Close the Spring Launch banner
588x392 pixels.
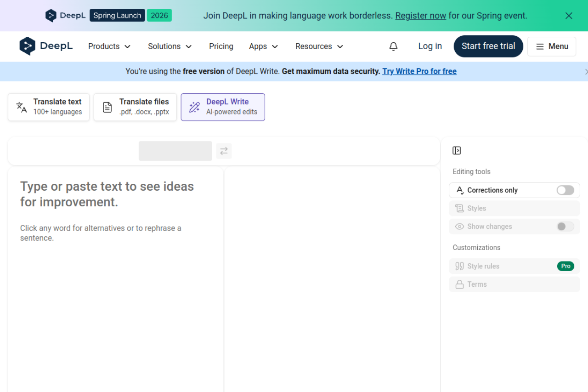click(569, 16)
